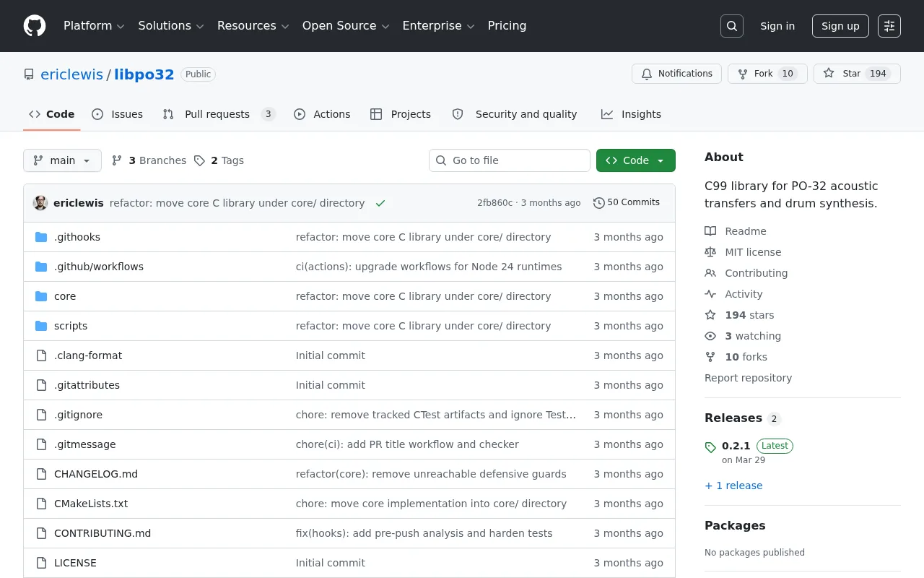Open MIT license link

click(743, 252)
